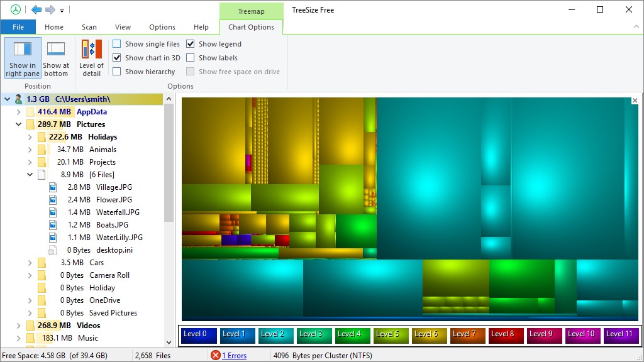The width and height of the screenshot is (644, 362).
Task: Uncheck Show legend checkbox
Action: point(190,44)
